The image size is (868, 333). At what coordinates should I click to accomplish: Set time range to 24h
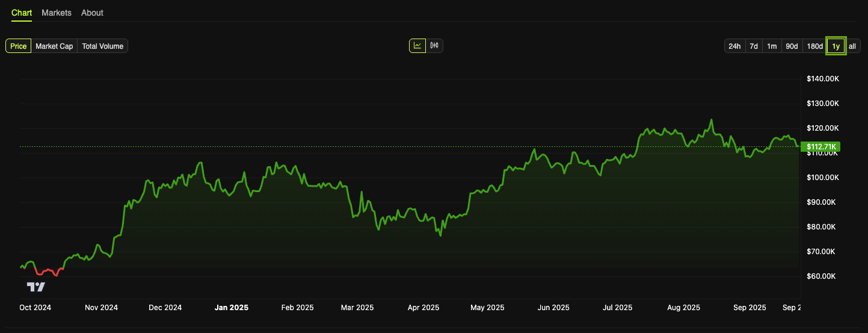tap(734, 46)
